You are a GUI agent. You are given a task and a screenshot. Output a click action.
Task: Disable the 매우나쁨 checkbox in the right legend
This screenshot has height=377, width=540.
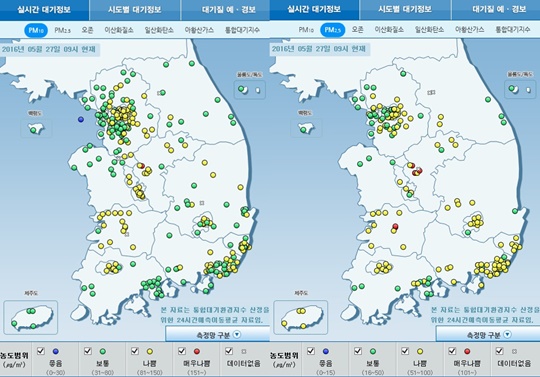[452, 351]
